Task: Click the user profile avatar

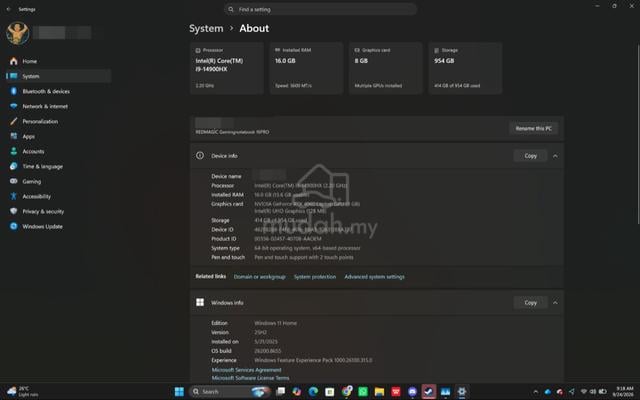Action: click(x=18, y=33)
